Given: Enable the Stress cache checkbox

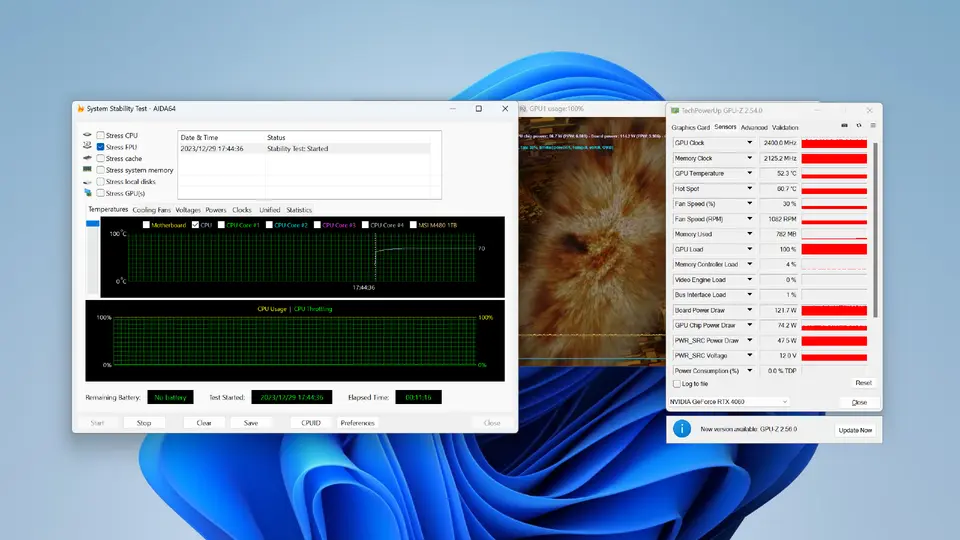Looking at the screenshot, I should click(100, 159).
